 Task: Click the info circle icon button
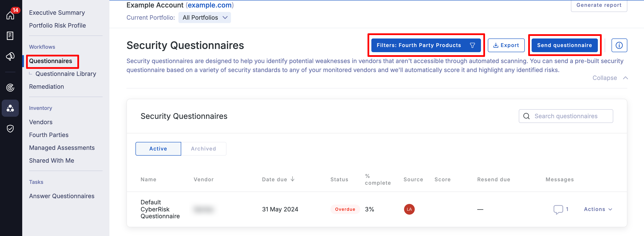point(619,45)
